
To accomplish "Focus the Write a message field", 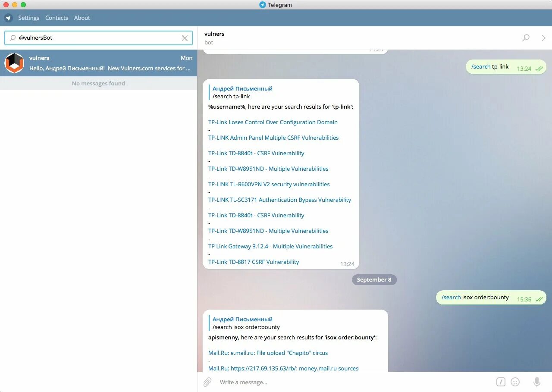I will click(354, 382).
